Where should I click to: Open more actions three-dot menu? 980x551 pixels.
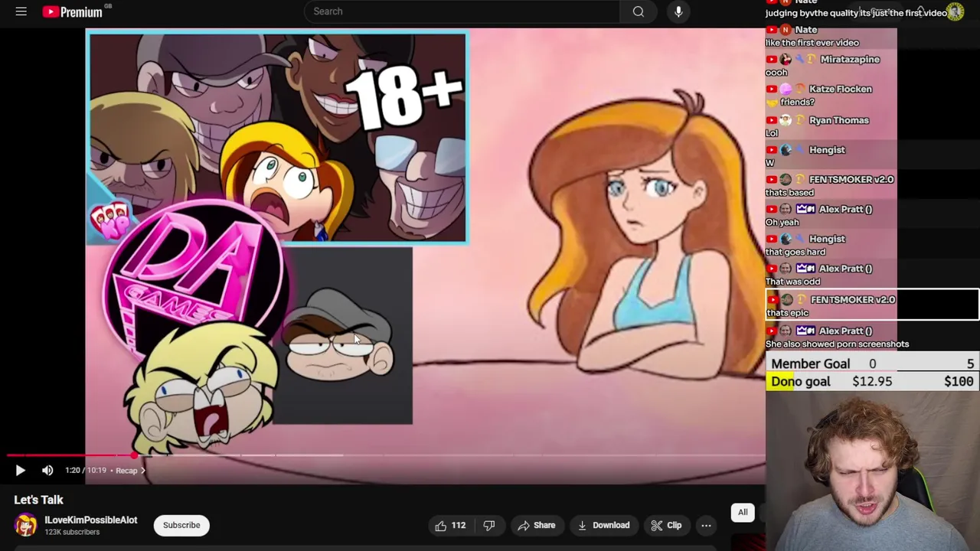click(706, 525)
